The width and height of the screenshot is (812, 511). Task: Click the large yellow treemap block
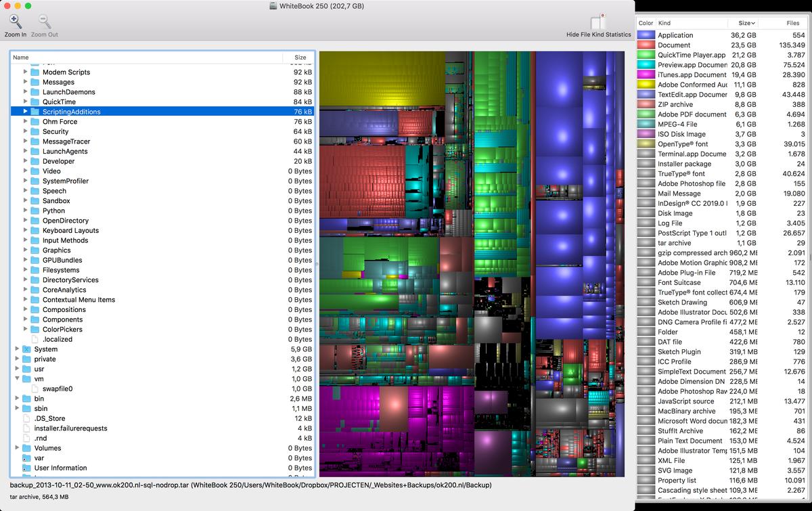pyautogui.click(x=381, y=78)
